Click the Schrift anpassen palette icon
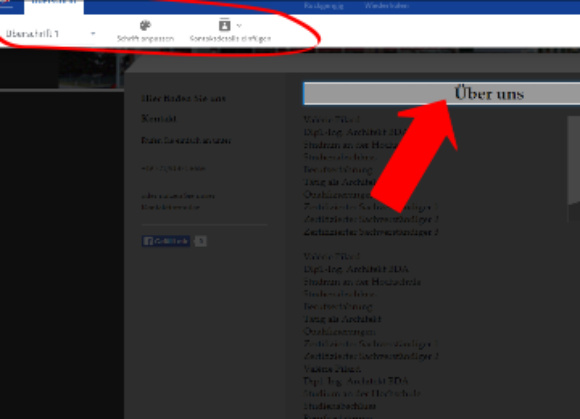Screen dimensions: 580x419 pyautogui.click(x=145, y=25)
